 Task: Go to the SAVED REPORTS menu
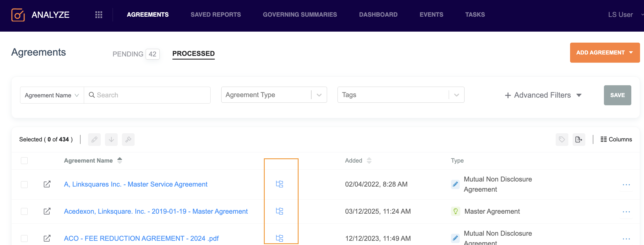click(x=216, y=15)
